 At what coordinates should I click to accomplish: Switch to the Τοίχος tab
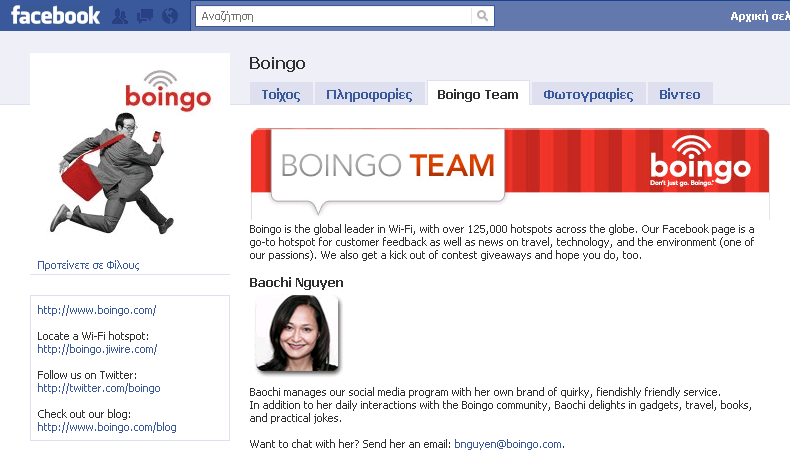pos(281,94)
